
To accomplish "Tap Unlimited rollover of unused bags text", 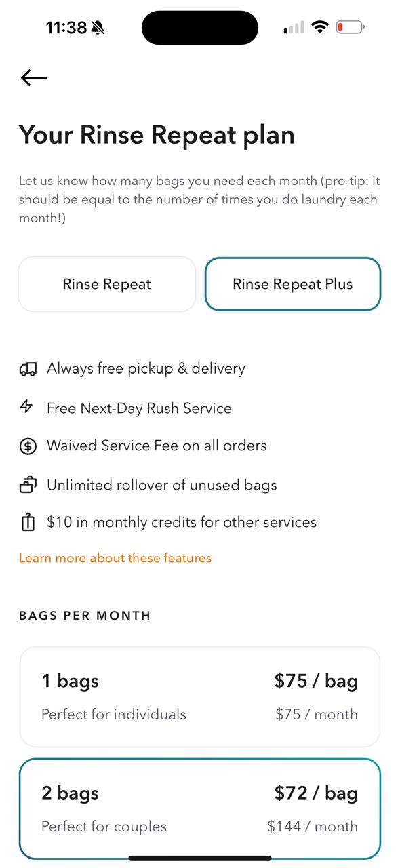I will 162,485.
